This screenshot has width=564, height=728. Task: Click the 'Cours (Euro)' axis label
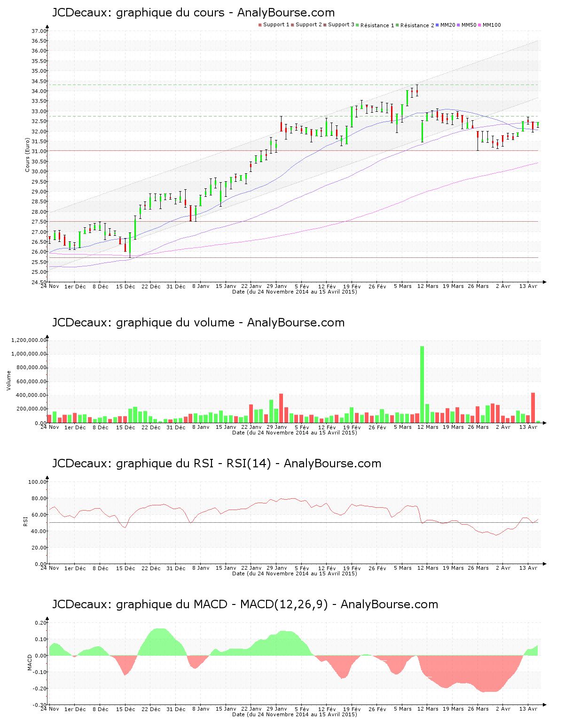27,155
